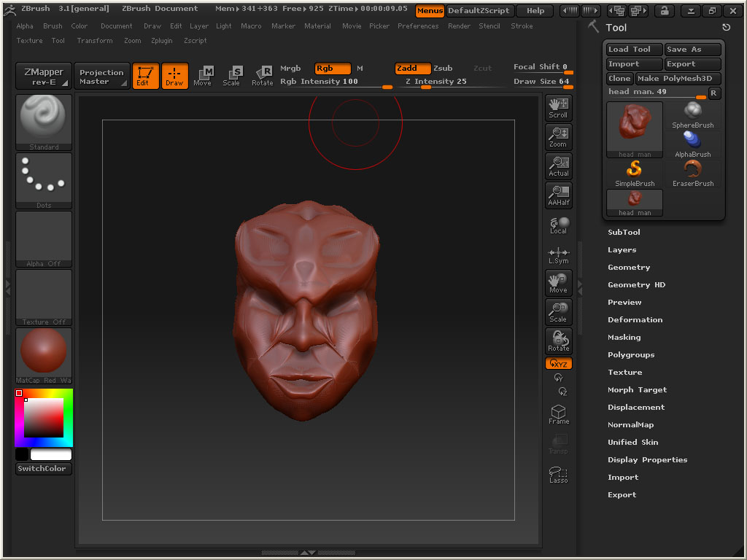Toggle L.Sym local symmetry
Image resolution: width=747 pixels, height=560 pixels.
[x=558, y=254]
